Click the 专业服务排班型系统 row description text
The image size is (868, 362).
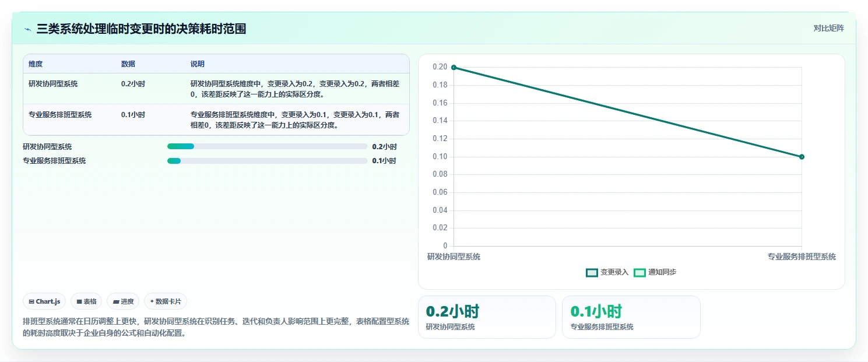click(295, 120)
